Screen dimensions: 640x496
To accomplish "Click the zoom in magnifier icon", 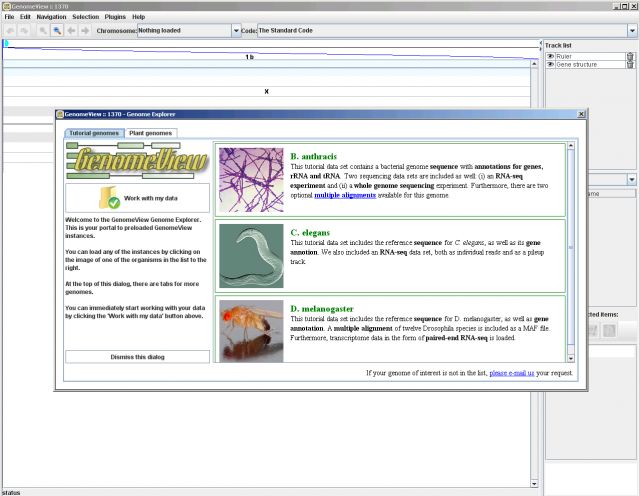I will click(x=42, y=31).
